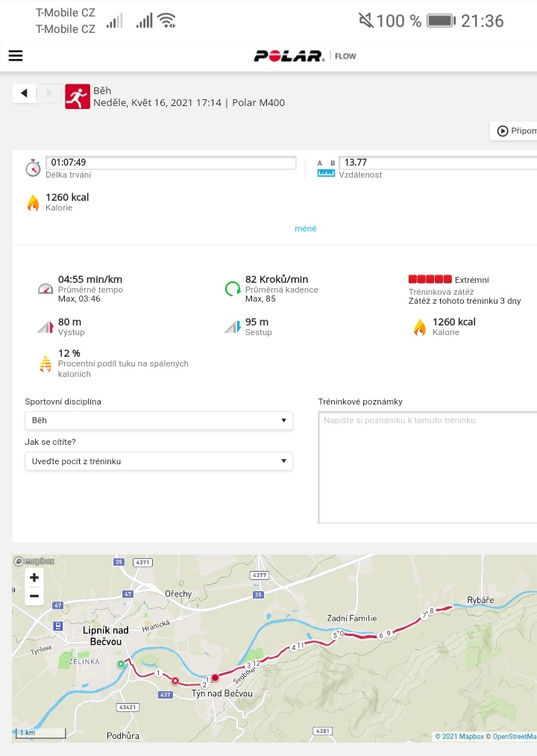
Task: Click the red running sport icon
Action: click(x=77, y=96)
